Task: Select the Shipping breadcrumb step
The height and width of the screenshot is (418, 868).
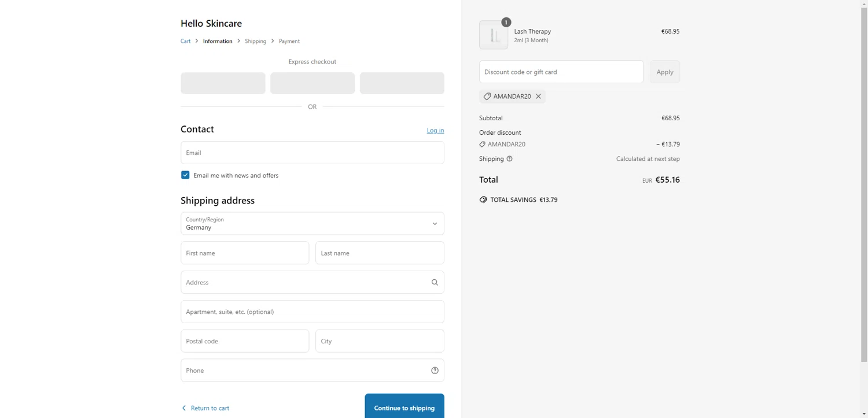Action: [255, 41]
